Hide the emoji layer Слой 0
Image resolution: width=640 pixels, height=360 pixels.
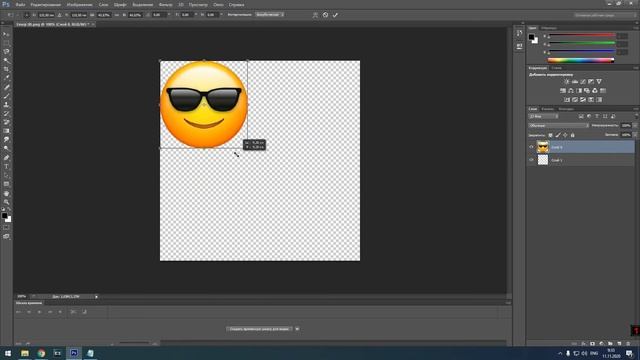pos(531,147)
